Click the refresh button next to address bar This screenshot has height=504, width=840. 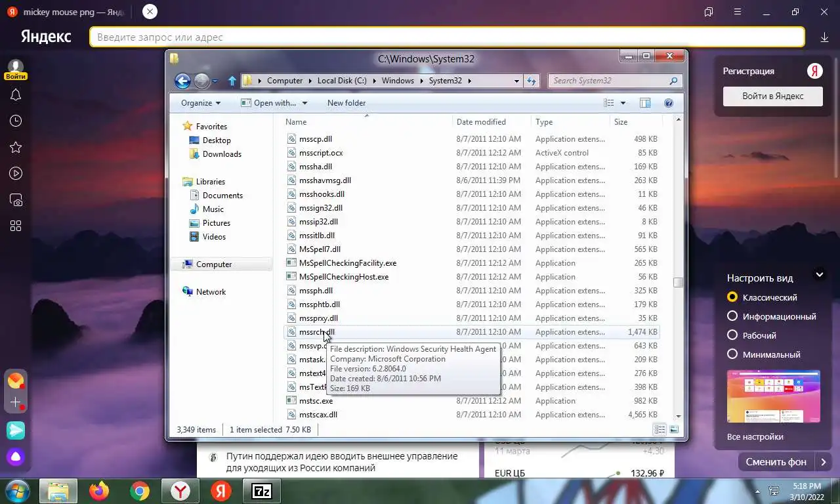pos(532,81)
